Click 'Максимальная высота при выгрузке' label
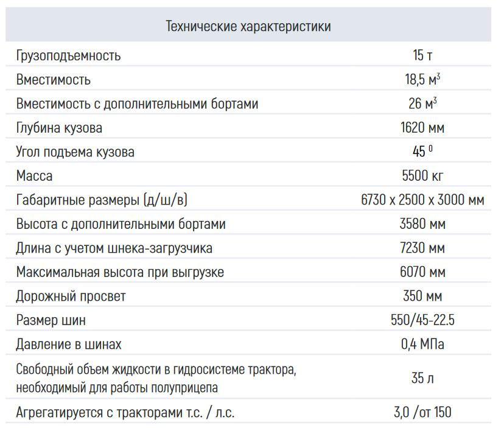 tap(121, 272)
